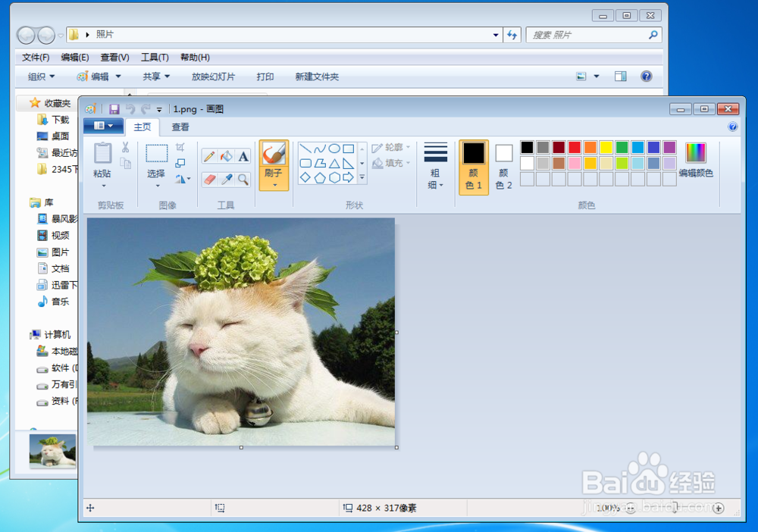Select cat thumbnail in Explorer preview
This screenshot has height=532, width=758.
coord(53,450)
